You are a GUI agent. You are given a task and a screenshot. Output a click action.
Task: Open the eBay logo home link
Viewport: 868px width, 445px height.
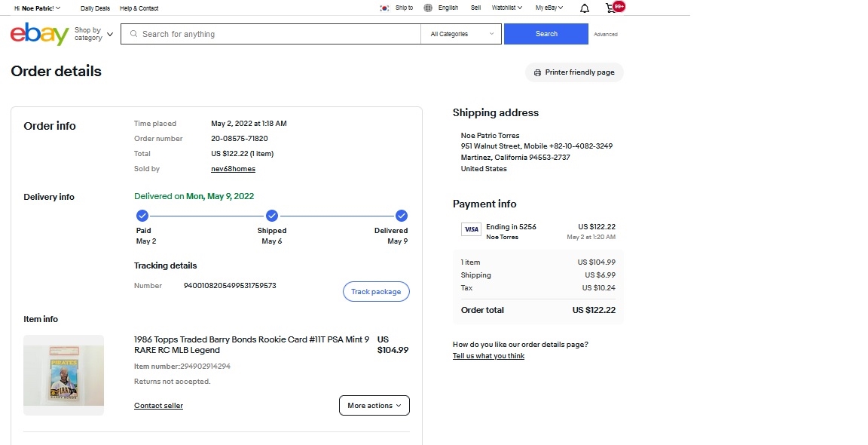click(x=39, y=34)
